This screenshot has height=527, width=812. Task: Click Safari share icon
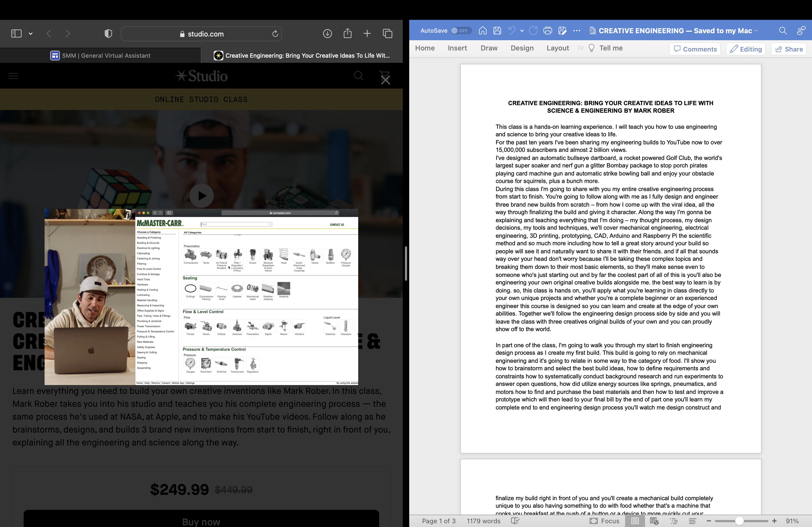coord(347,33)
